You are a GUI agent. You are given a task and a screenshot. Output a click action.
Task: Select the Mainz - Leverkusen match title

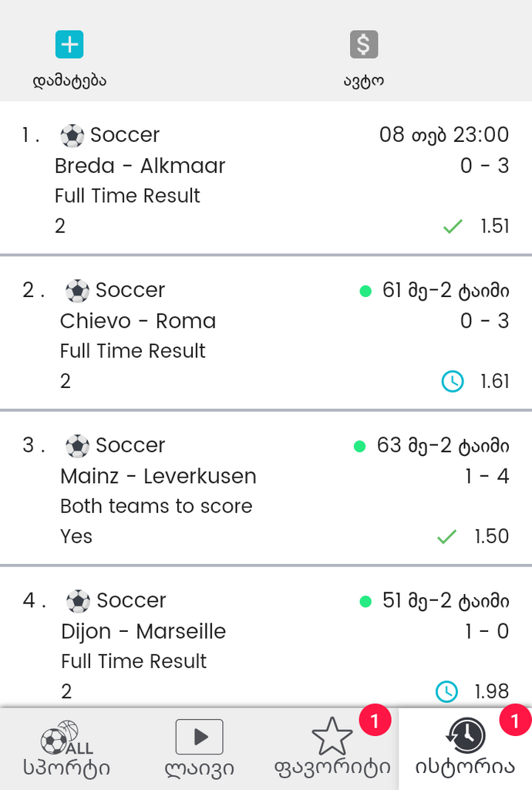[158, 476]
